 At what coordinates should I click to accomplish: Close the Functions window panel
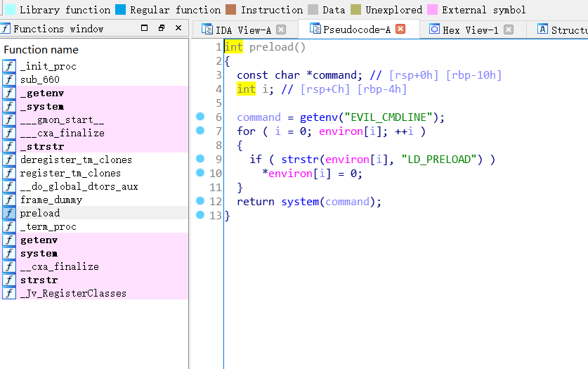[x=178, y=29]
